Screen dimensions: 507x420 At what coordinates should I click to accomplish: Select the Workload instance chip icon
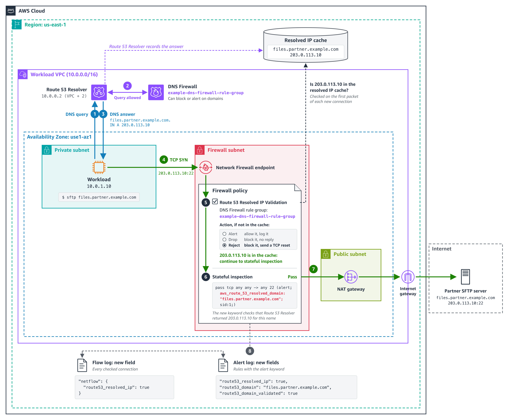pyautogui.click(x=99, y=167)
